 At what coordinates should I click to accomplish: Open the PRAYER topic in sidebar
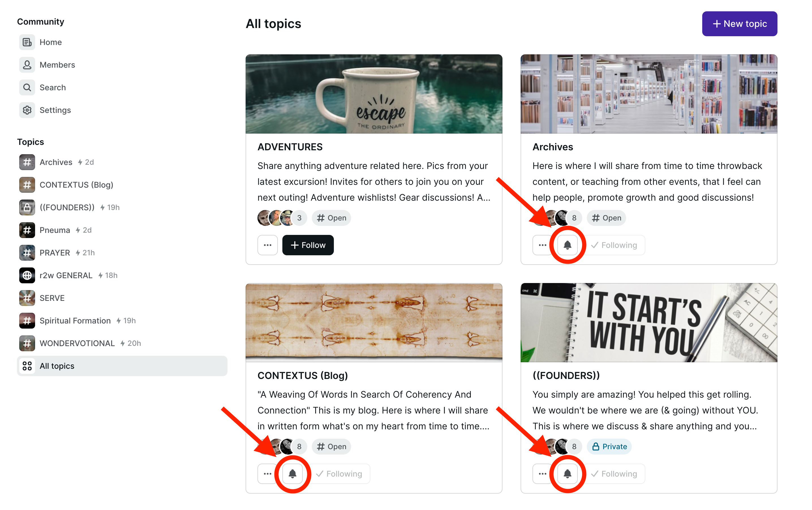coord(55,253)
